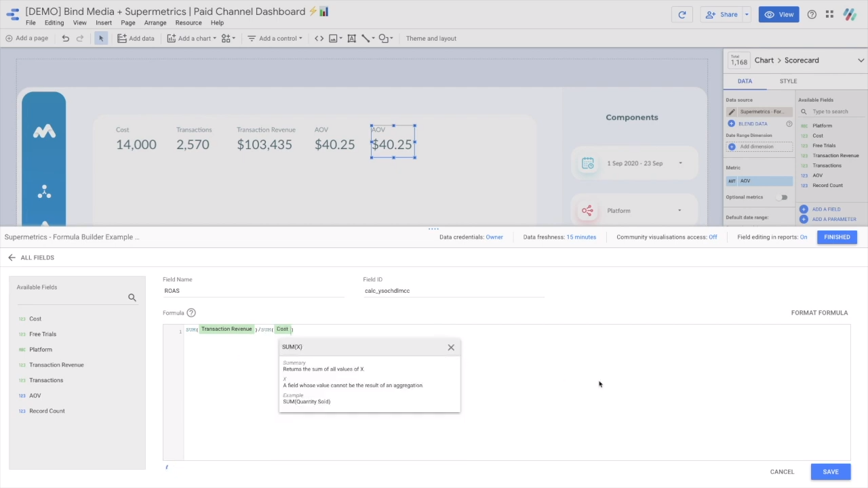The width and height of the screenshot is (868, 488).
Task: Click the back arrow to All Fields
Action: click(12, 258)
